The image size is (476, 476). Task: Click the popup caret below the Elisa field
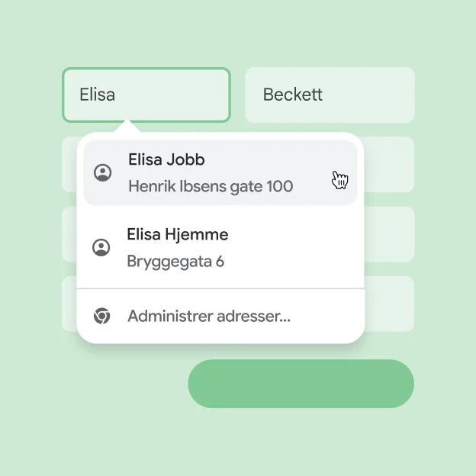[x=127, y=126]
